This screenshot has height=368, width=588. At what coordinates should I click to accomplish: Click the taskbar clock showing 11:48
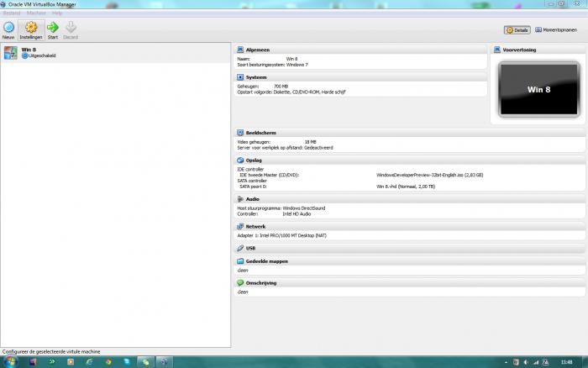567,362
